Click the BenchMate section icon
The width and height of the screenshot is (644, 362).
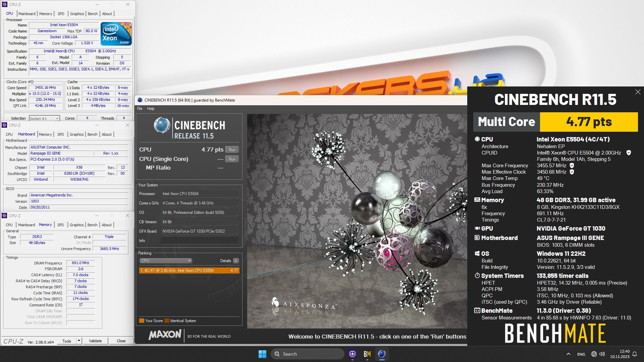point(477,310)
